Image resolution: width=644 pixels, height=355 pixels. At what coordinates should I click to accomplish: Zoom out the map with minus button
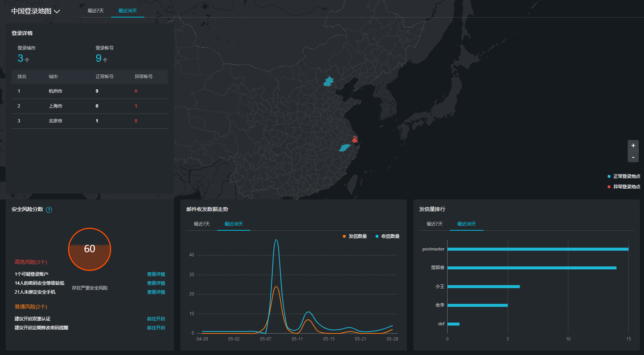(x=633, y=157)
